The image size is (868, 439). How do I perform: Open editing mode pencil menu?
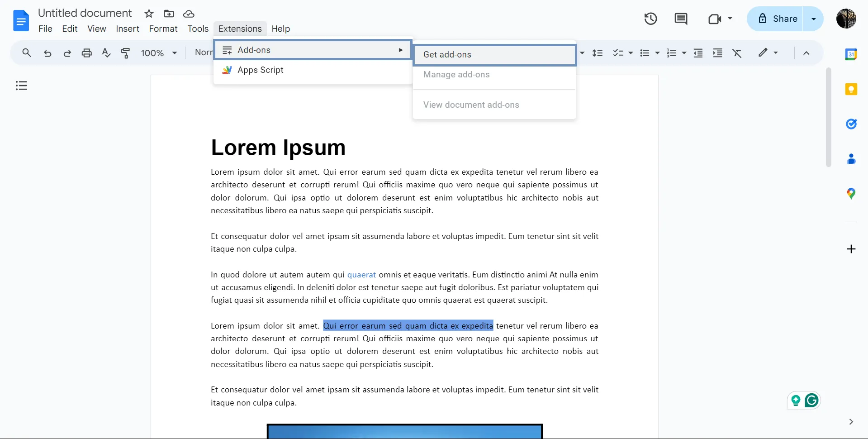click(x=768, y=53)
